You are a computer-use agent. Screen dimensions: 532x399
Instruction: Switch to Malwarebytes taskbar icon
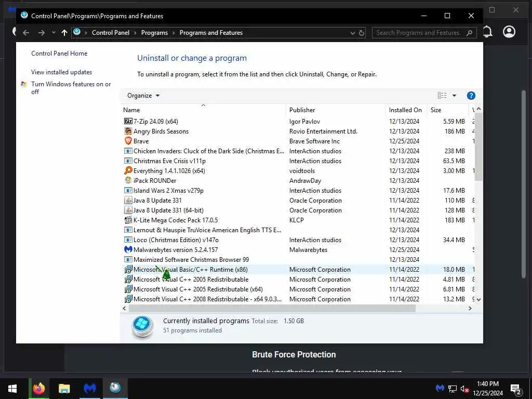click(90, 389)
